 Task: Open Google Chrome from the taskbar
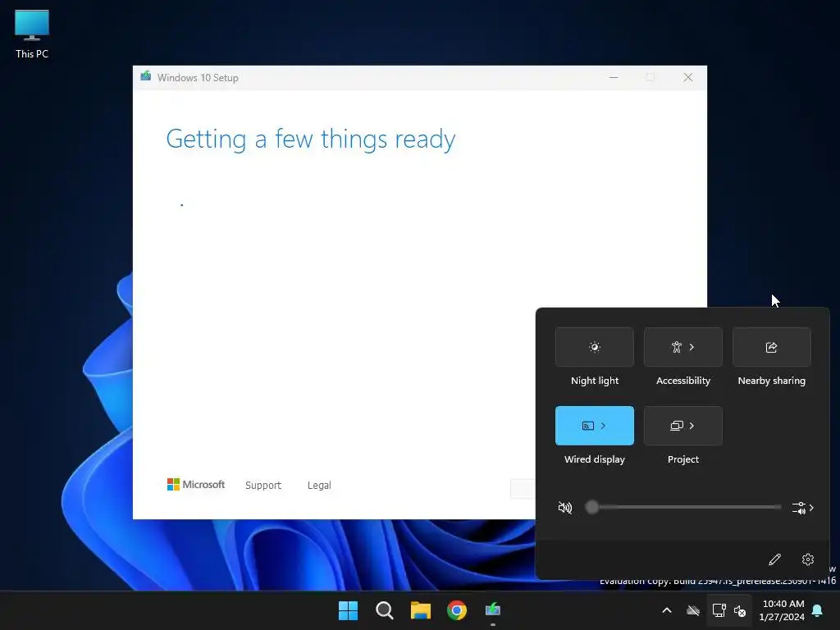pyautogui.click(x=457, y=610)
